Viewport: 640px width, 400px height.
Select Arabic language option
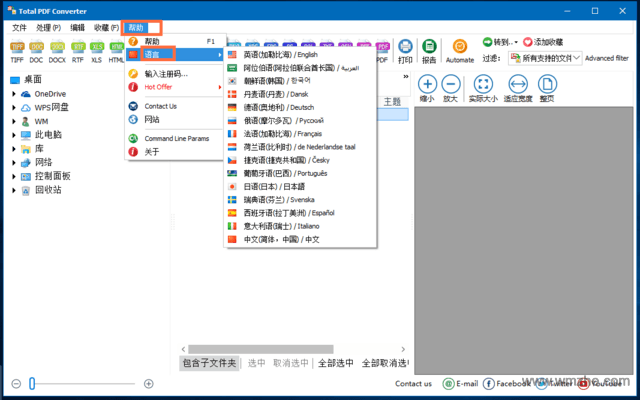tap(300, 68)
